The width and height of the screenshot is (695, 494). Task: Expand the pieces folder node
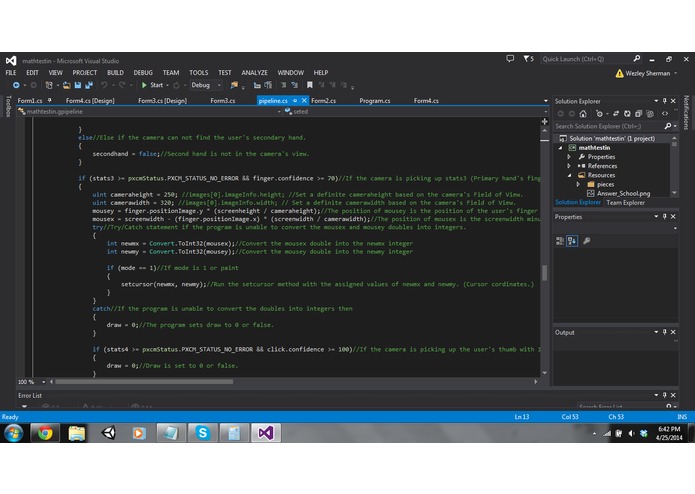[x=578, y=184]
